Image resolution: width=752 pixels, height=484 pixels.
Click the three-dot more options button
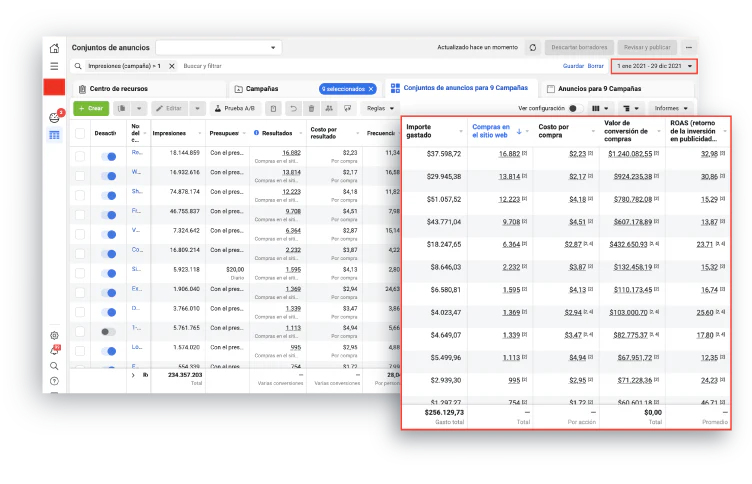(689, 47)
